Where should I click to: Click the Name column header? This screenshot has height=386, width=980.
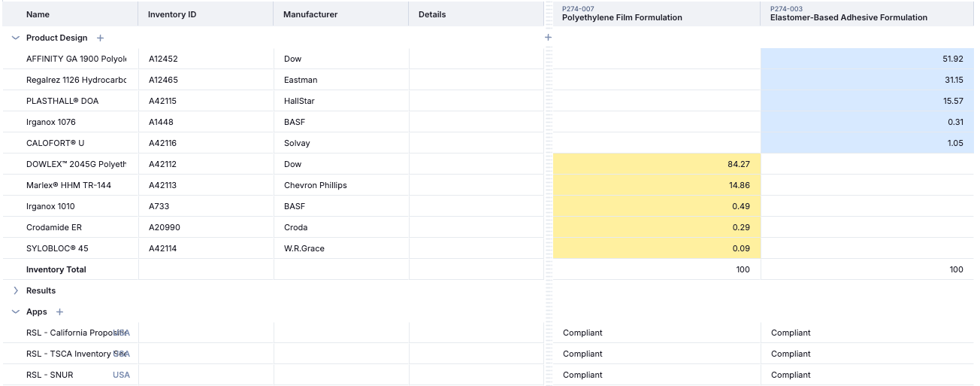(x=38, y=14)
